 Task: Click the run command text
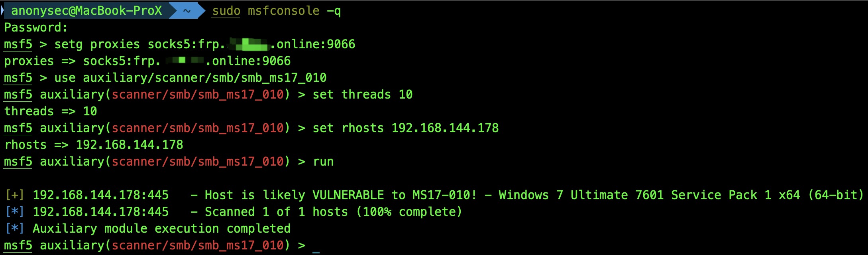[x=323, y=162]
